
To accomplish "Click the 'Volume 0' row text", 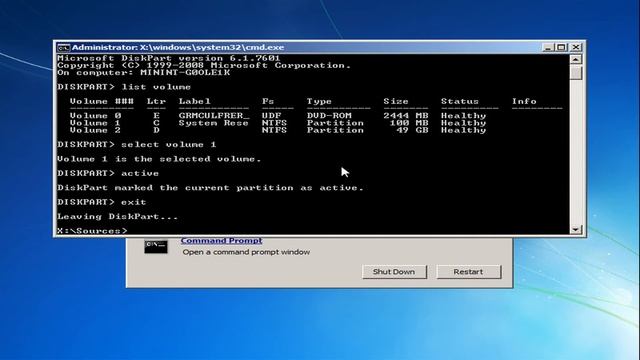I will (x=95, y=116).
